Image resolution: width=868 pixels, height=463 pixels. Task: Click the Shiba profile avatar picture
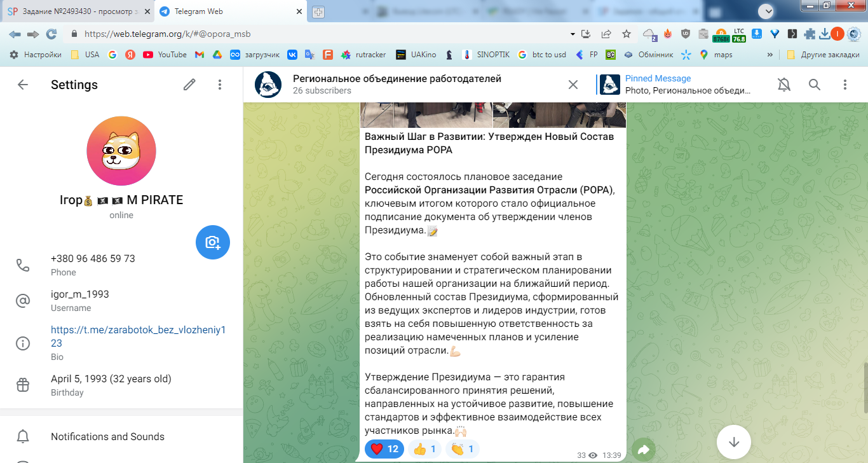click(121, 151)
